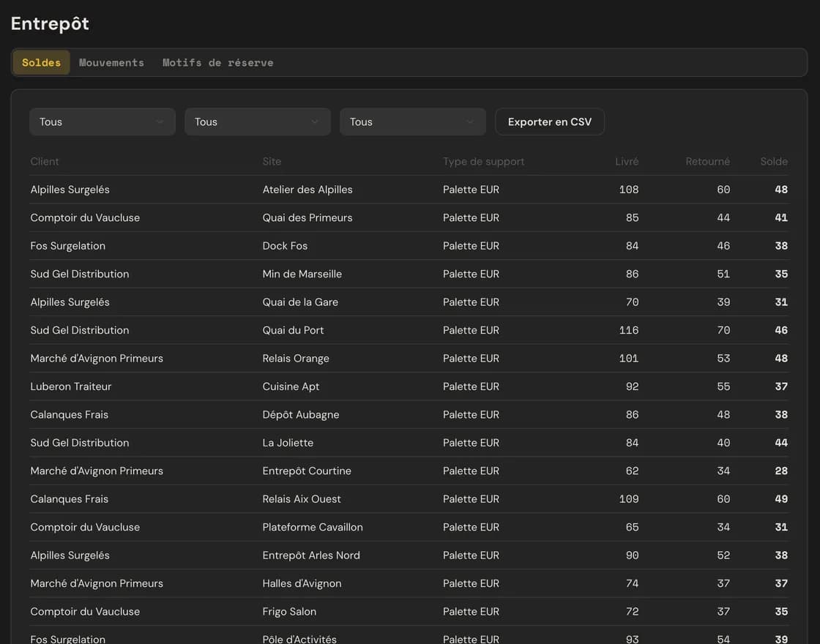Click the Dock Fos site cell
820x644 pixels.
coord(285,246)
